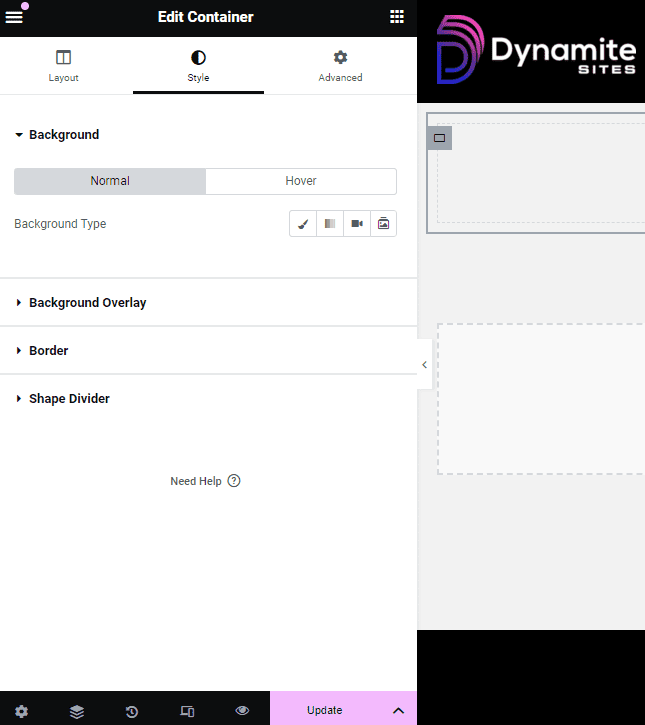Choose classic background brush icon
This screenshot has height=725, width=645.
click(x=303, y=224)
